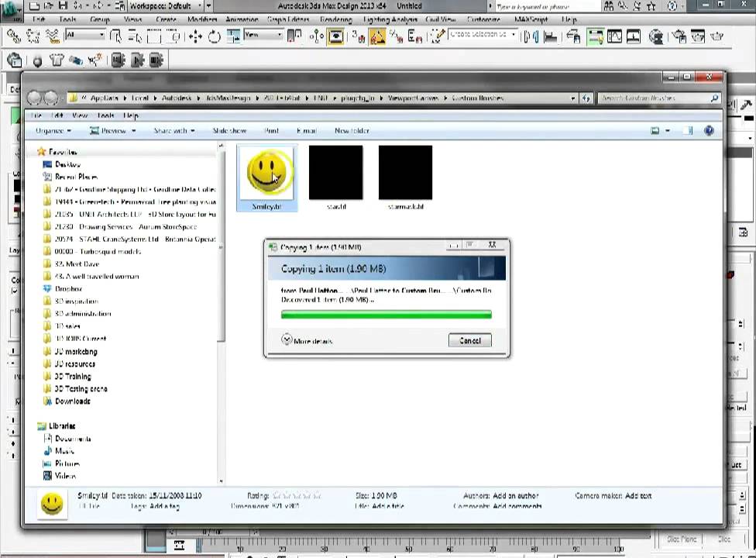Image resolution: width=756 pixels, height=558 pixels.
Task: Open the reference coordinate 'View' dropdown
Action: [x=263, y=35]
